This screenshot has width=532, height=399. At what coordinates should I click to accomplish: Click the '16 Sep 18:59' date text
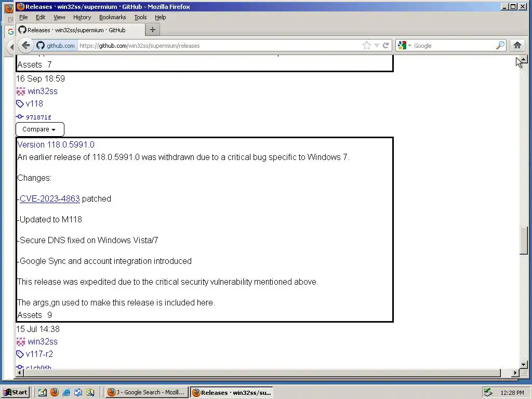click(x=41, y=79)
